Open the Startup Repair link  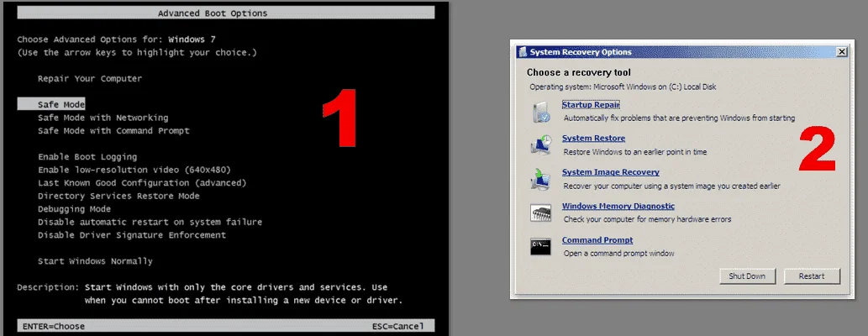click(x=591, y=105)
